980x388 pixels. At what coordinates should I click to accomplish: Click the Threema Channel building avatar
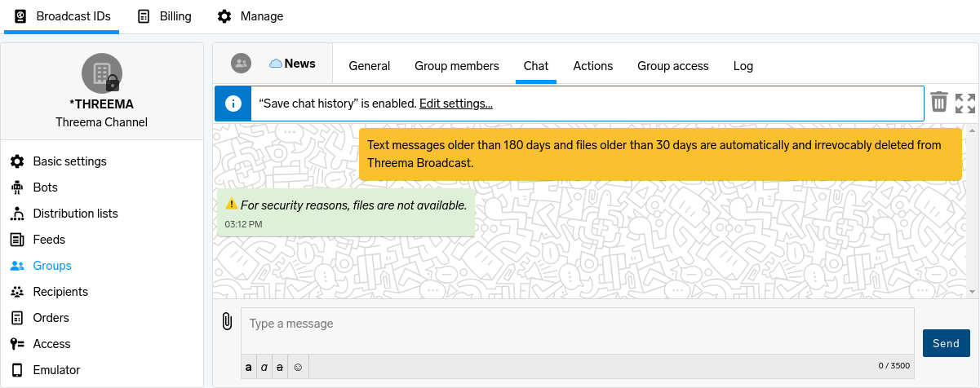click(102, 73)
